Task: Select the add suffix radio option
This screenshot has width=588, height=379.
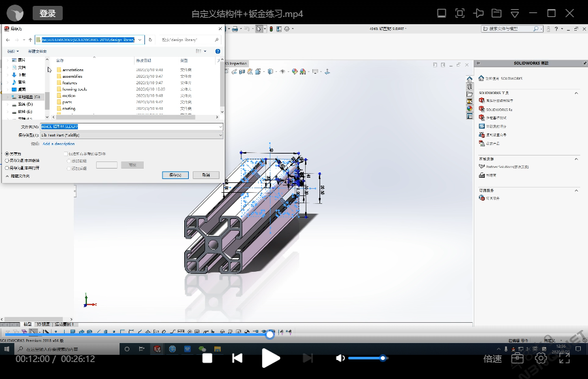Action: point(69,169)
